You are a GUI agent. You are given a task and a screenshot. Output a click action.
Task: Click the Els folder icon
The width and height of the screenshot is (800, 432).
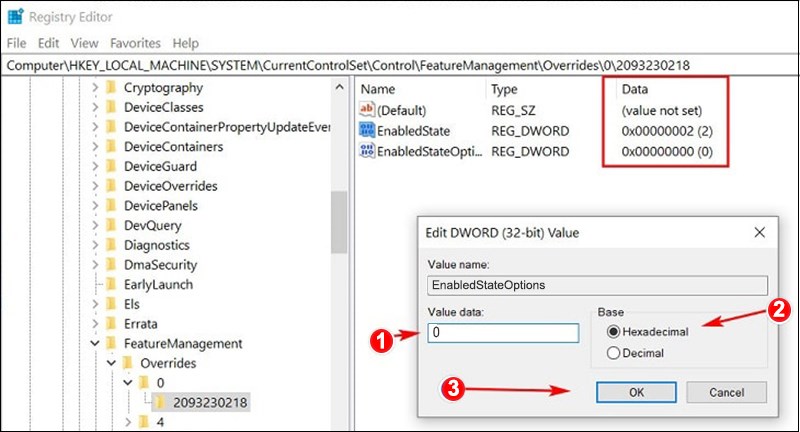[111, 304]
